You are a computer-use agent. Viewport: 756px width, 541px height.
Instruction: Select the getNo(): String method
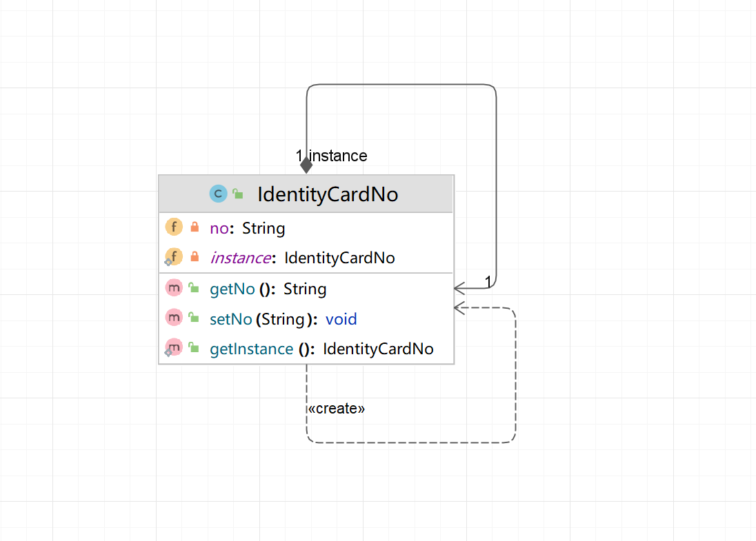[306, 289]
